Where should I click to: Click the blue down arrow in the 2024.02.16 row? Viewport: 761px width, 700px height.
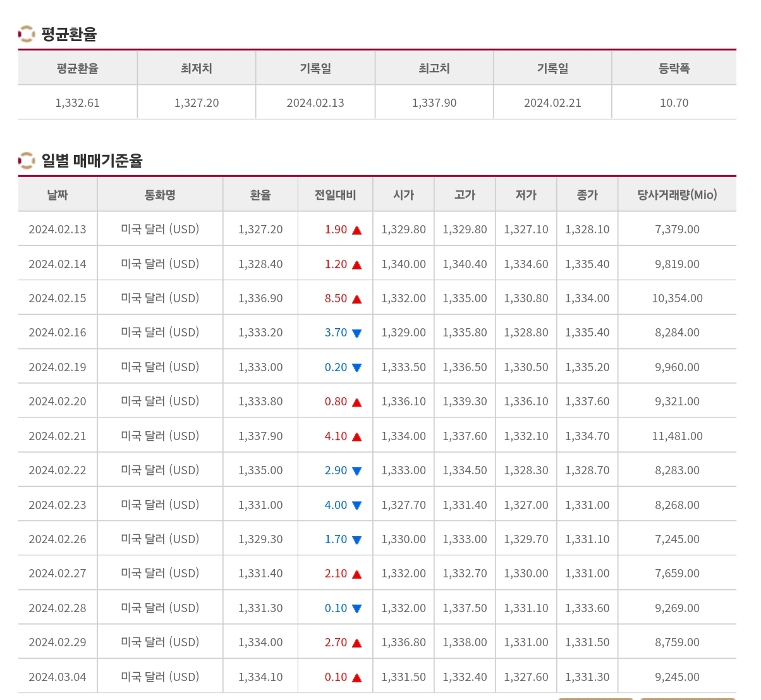point(356,333)
